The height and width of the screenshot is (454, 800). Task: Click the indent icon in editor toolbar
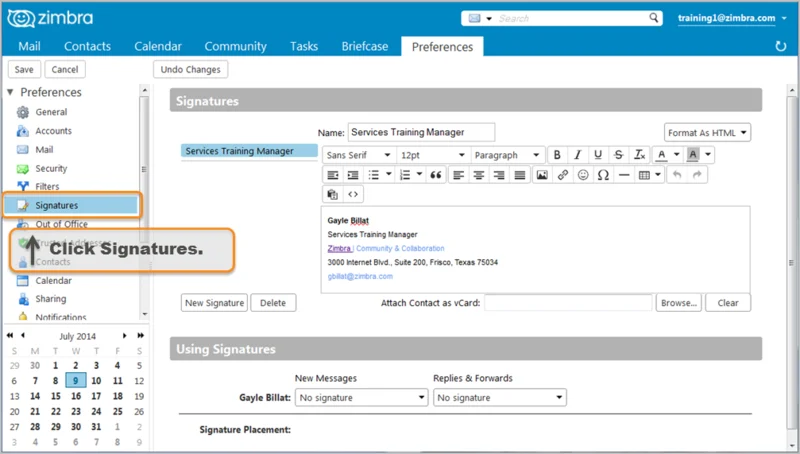coord(353,175)
